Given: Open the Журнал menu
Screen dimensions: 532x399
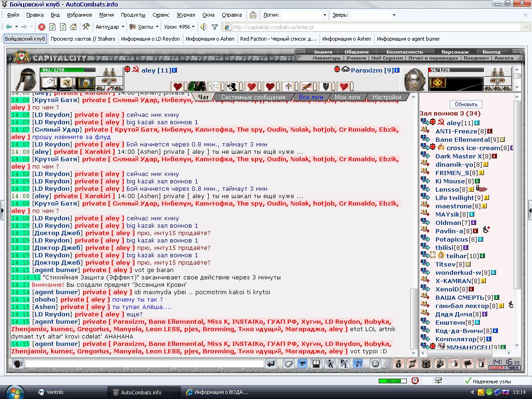Looking at the screenshot, I should tap(186, 15).
